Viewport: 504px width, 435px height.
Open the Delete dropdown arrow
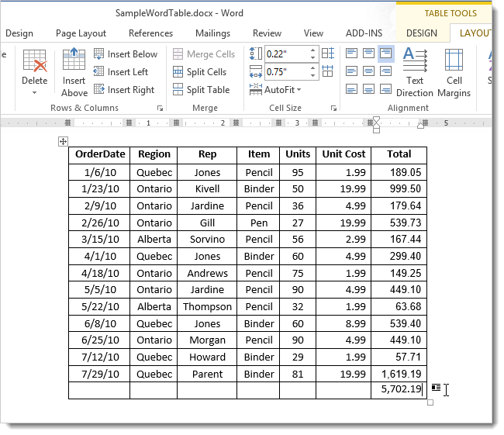pyautogui.click(x=34, y=93)
